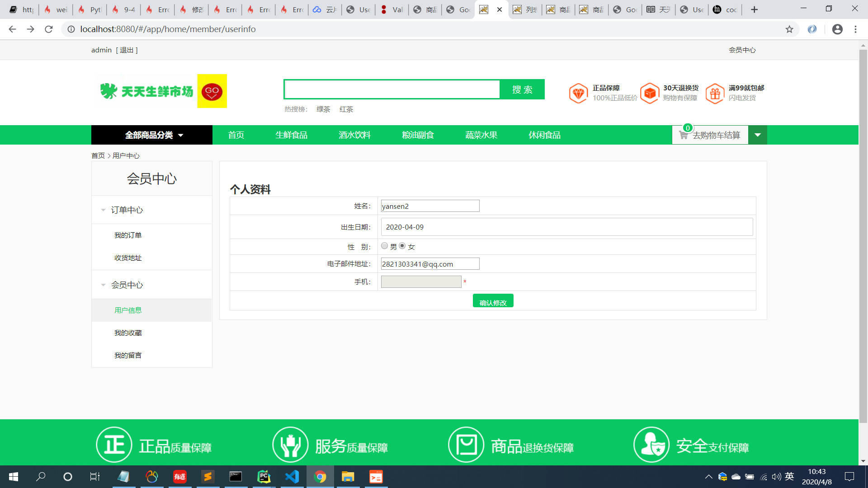Click the 出生日期 date field
Screen dimensions: 868x488
(567, 227)
